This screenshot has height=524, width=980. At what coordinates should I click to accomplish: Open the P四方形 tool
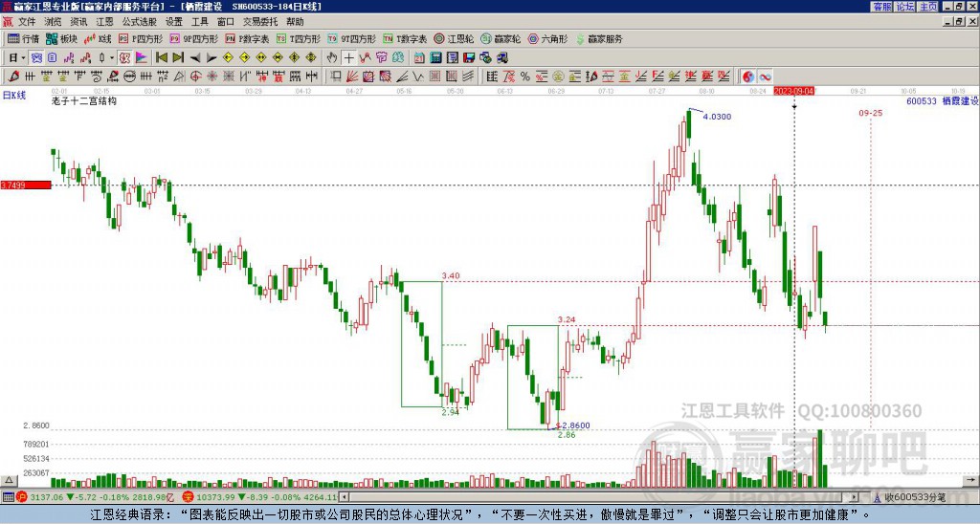click(x=141, y=38)
